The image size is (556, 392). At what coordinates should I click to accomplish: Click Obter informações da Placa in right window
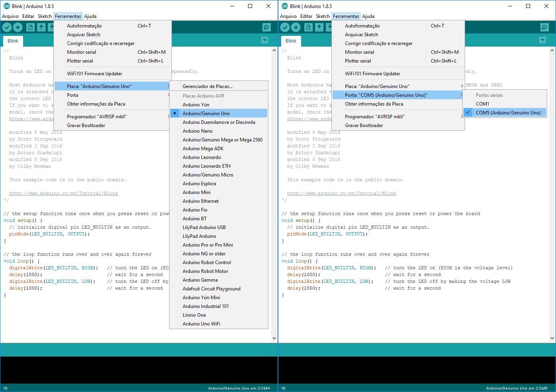(398, 104)
